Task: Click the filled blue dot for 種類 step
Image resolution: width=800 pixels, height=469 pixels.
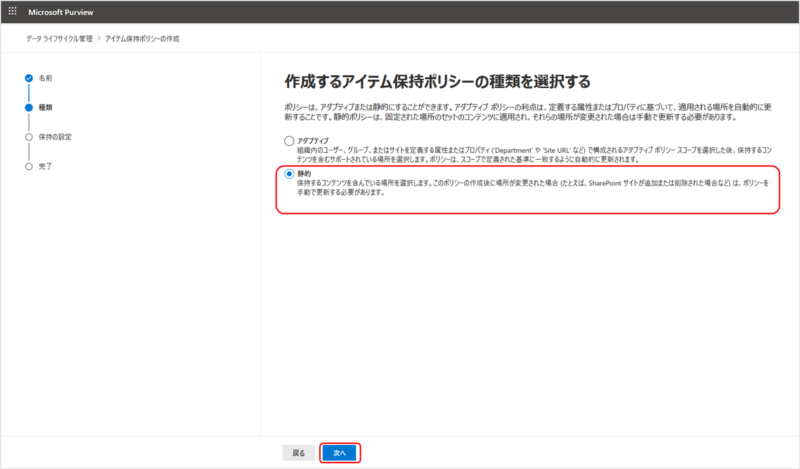Action: click(29, 106)
